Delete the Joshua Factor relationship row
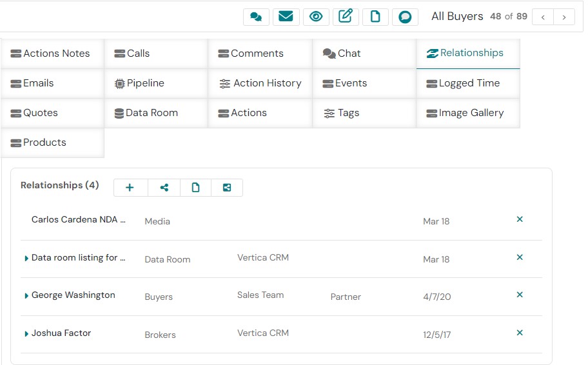 tap(520, 333)
